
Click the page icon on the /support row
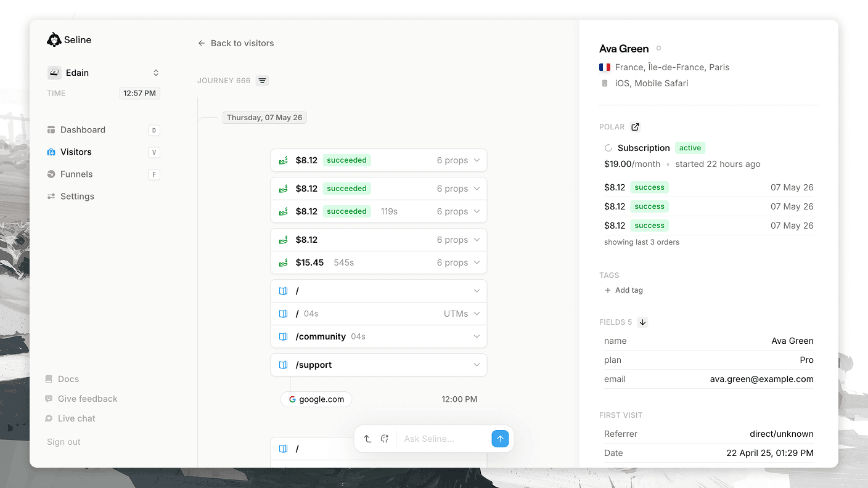tap(284, 365)
